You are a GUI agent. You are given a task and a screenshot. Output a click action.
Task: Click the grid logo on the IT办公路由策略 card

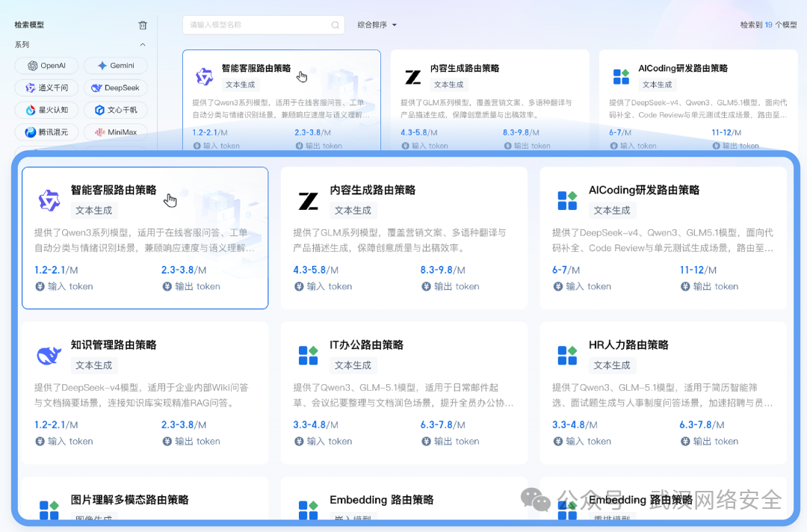(309, 355)
